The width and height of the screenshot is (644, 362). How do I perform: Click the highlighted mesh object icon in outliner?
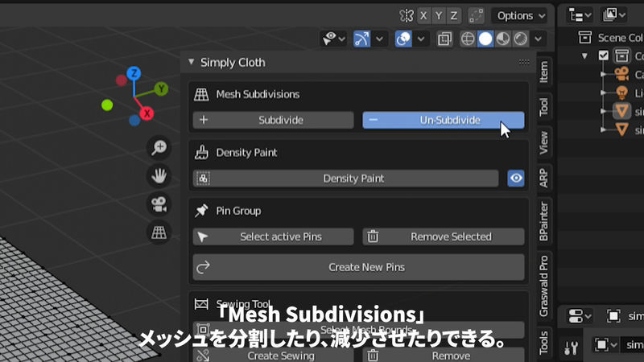(x=621, y=111)
